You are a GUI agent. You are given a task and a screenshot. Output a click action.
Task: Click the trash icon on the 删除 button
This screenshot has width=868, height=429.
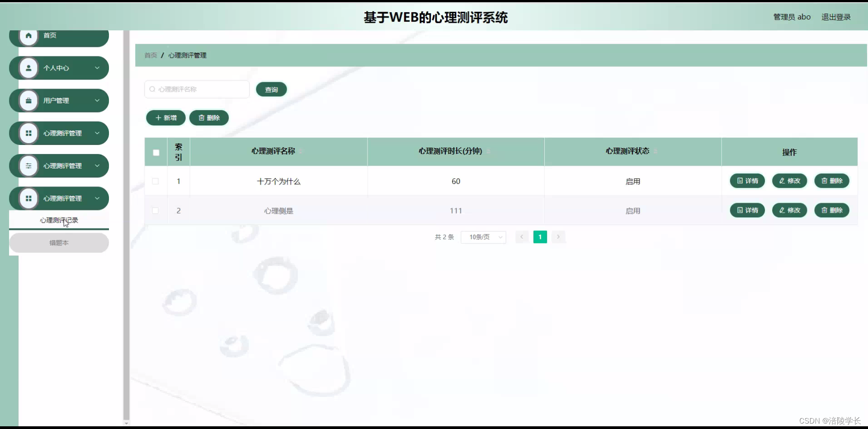coord(202,117)
